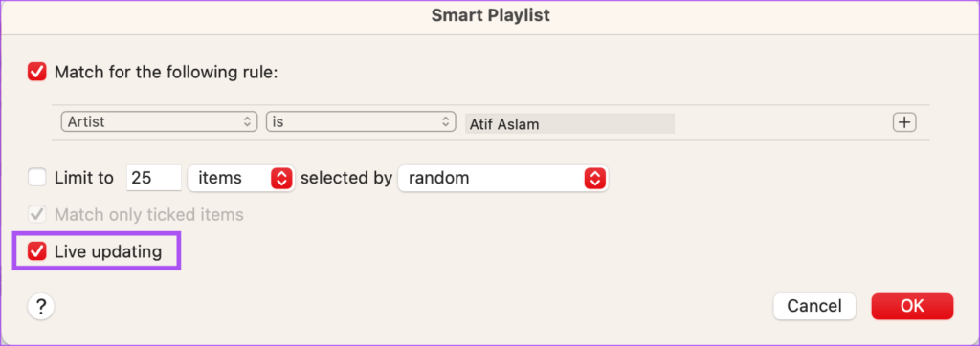Uncheck Match for the following rule
Screen dimensions: 980x346
(37, 72)
